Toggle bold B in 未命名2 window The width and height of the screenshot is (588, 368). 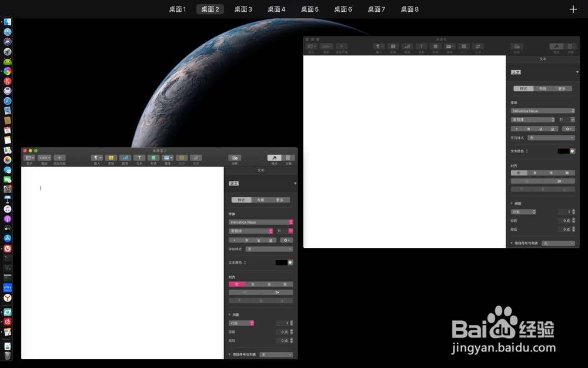[x=246, y=240]
